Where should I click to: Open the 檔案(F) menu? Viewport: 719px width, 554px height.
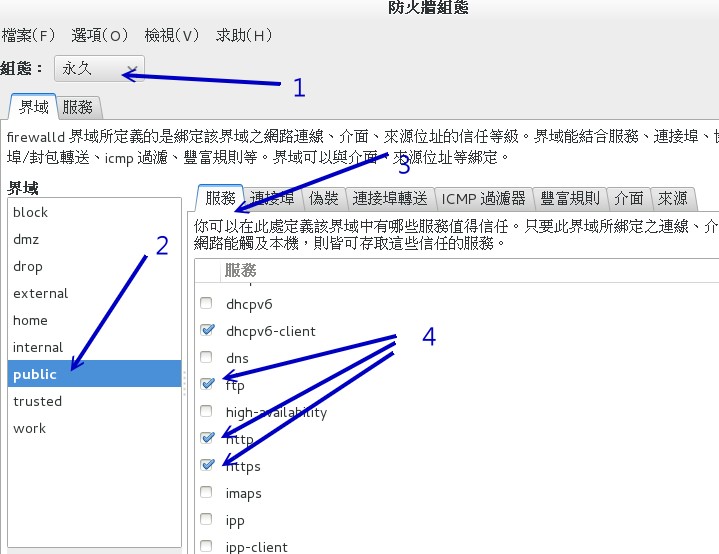pyautogui.click(x=28, y=35)
